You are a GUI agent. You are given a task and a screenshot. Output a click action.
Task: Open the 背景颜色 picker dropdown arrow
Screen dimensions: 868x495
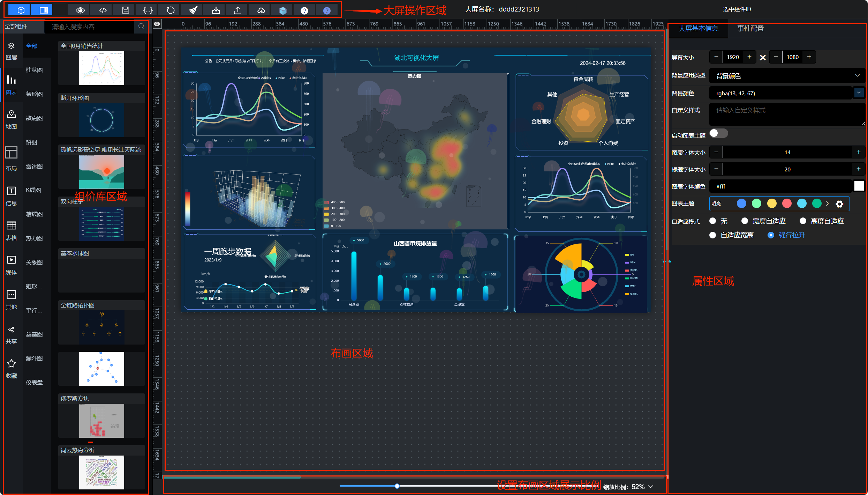click(859, 93)
